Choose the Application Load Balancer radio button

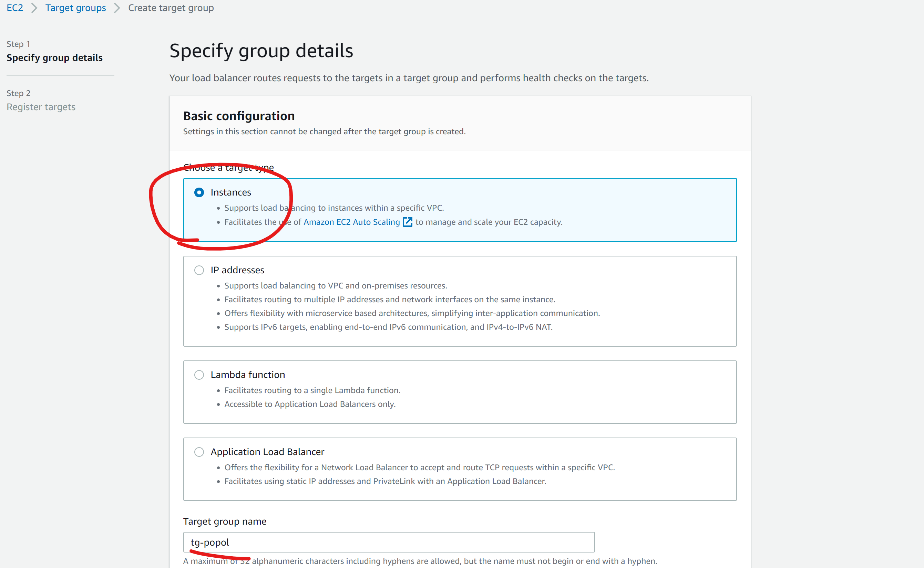click(x=199, y=452)
